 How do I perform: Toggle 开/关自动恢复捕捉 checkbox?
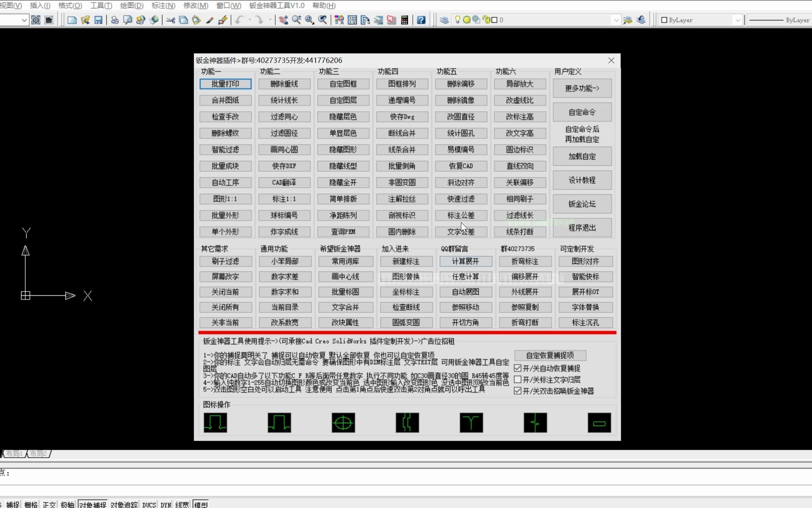point(518,368)
